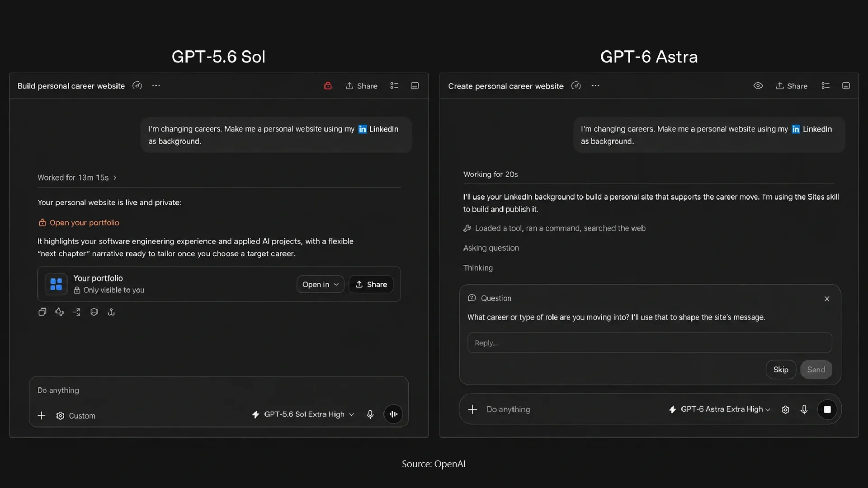Toggle the eye visibility icon in Astra header
This screenshot has width=868, height=488.
point(758,85)
